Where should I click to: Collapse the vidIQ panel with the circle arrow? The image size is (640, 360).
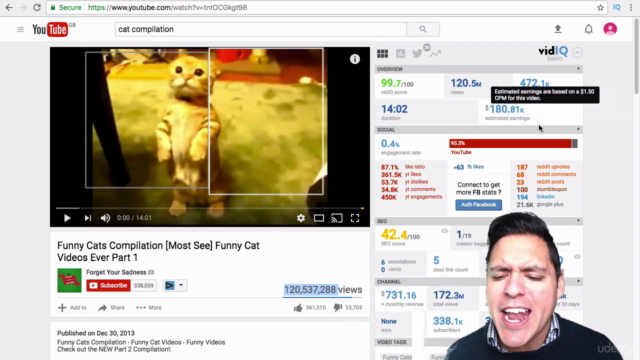pos(577,52)
